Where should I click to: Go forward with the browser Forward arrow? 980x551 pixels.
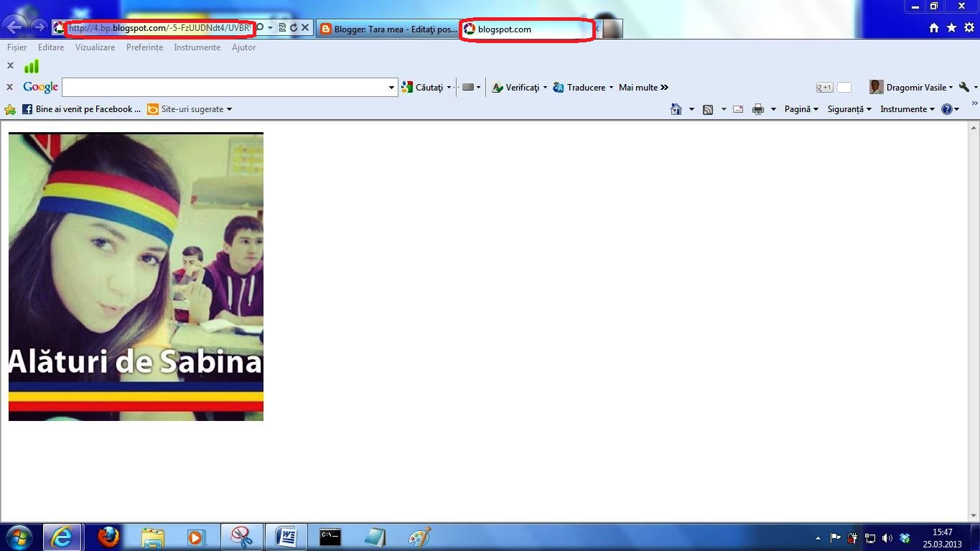click(x=39, y=27)
